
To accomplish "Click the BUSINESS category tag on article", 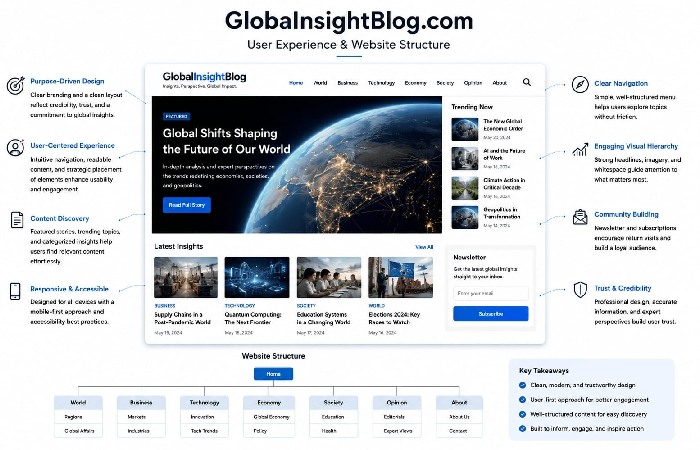I will click(x=165, y=306).
